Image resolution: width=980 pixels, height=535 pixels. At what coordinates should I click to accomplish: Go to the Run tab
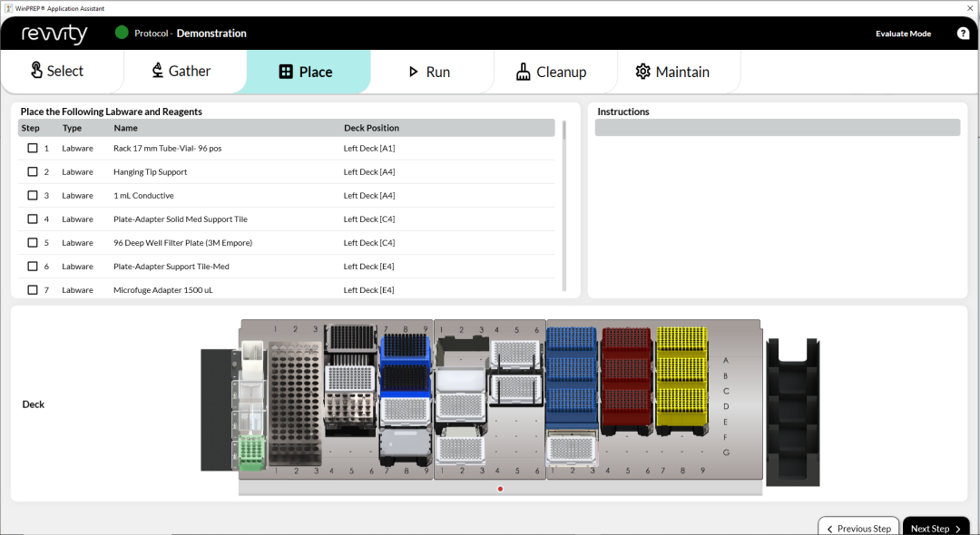pyautogui.click(x=428, y=72)
